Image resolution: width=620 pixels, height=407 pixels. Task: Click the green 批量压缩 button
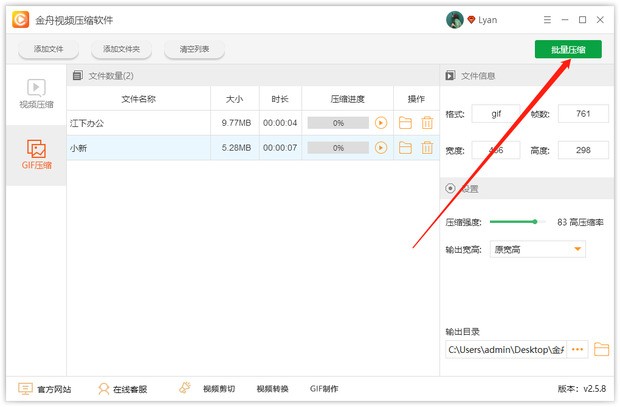point(568,50)
